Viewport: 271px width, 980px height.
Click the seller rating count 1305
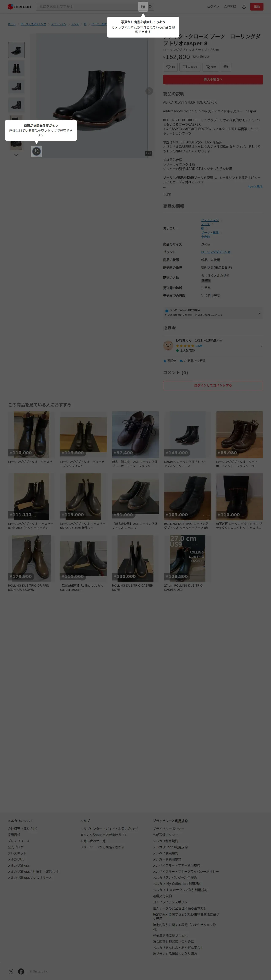pyautogui.click(x=199, y=346)
